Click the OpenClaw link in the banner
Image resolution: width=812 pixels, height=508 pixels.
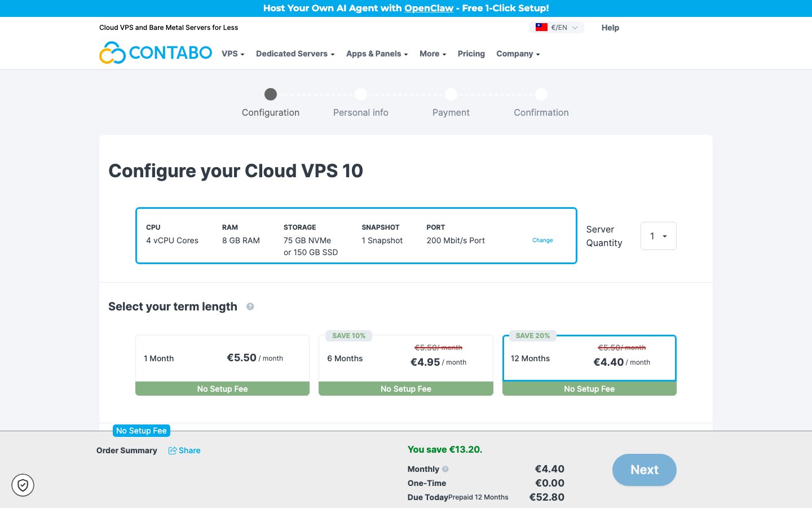point(429,8)
